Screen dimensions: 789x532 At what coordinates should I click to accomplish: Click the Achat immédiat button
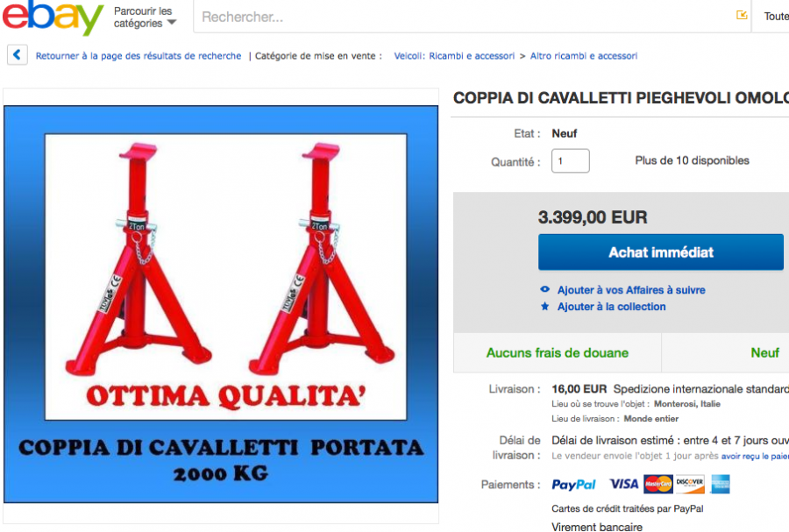661,252
